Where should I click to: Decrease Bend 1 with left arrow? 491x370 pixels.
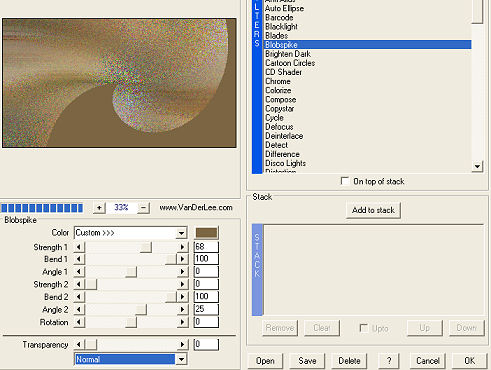point(79,259)
